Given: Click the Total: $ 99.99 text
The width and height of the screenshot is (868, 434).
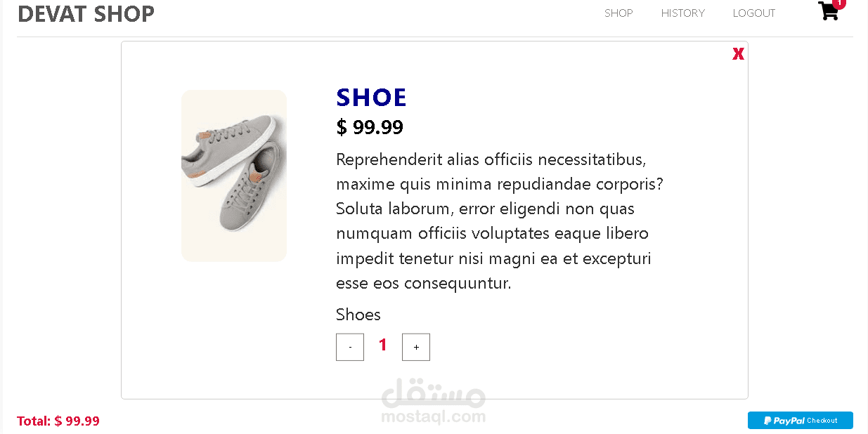Looking at the screenshot, I should click(x=58, y=421).
